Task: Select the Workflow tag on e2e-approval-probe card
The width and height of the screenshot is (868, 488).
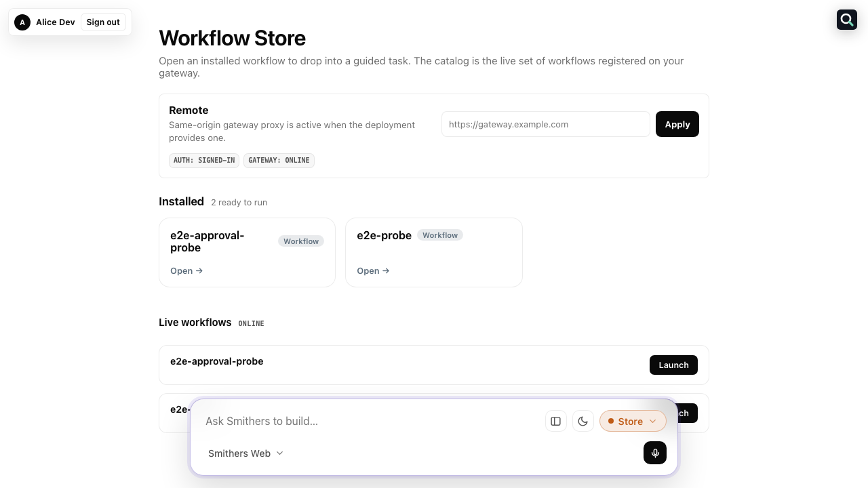Action: (x=301, y=241)
